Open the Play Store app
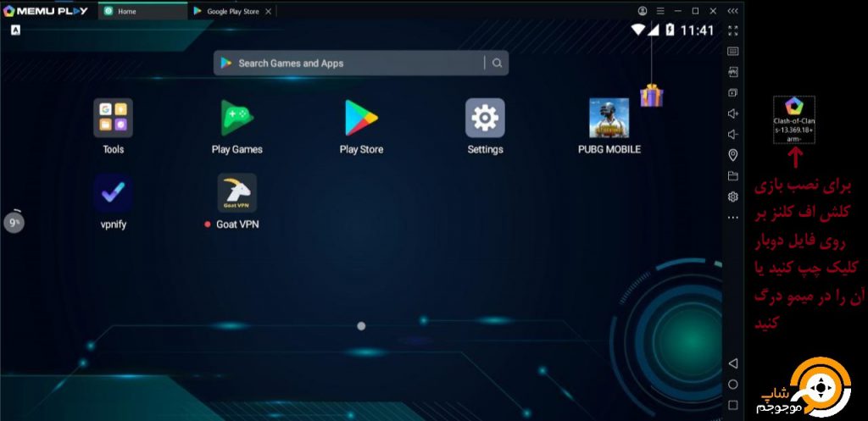Screen dimensions: 868x421 (361, 118)
